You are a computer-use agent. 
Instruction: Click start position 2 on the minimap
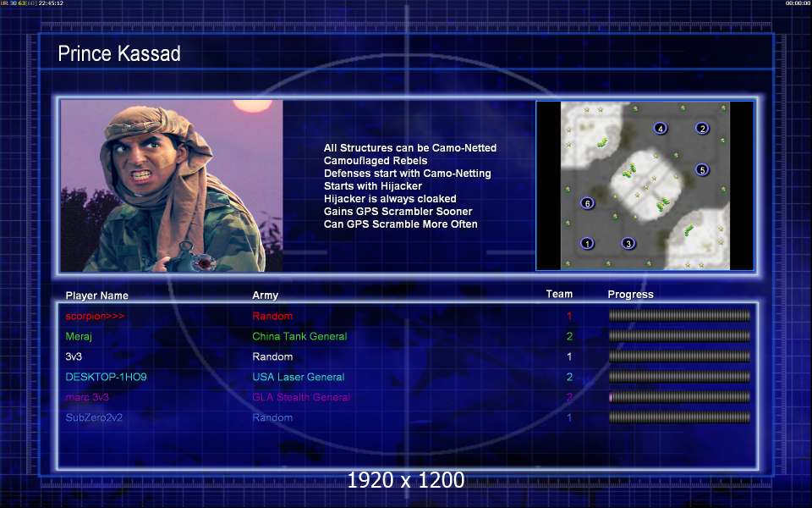702,128
